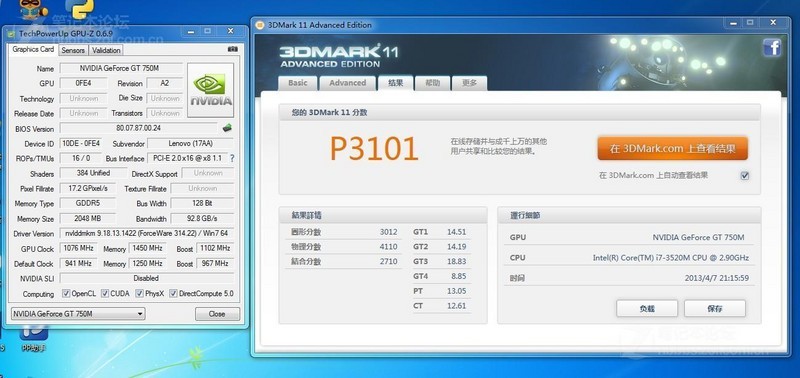Image resolution: width=800 pixels, height=378 pixels.
Task: Open the Facebook icon in 3DMark
Action: 772,48
